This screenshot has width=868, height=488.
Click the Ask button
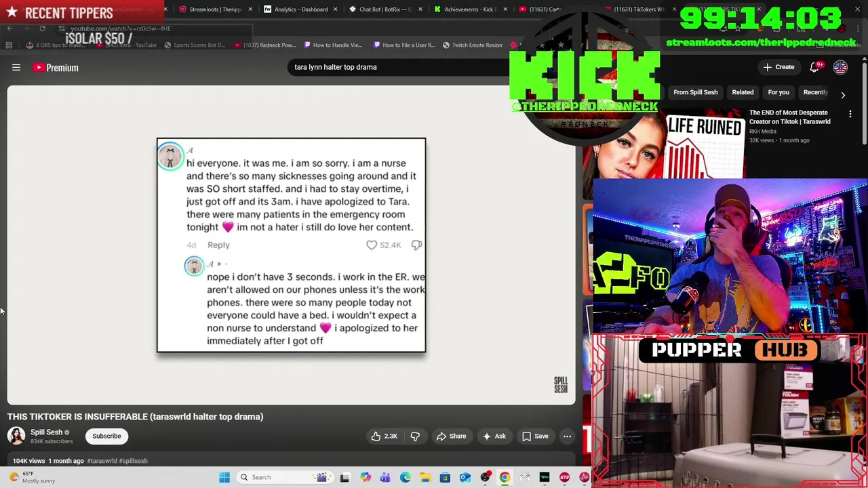494,436
